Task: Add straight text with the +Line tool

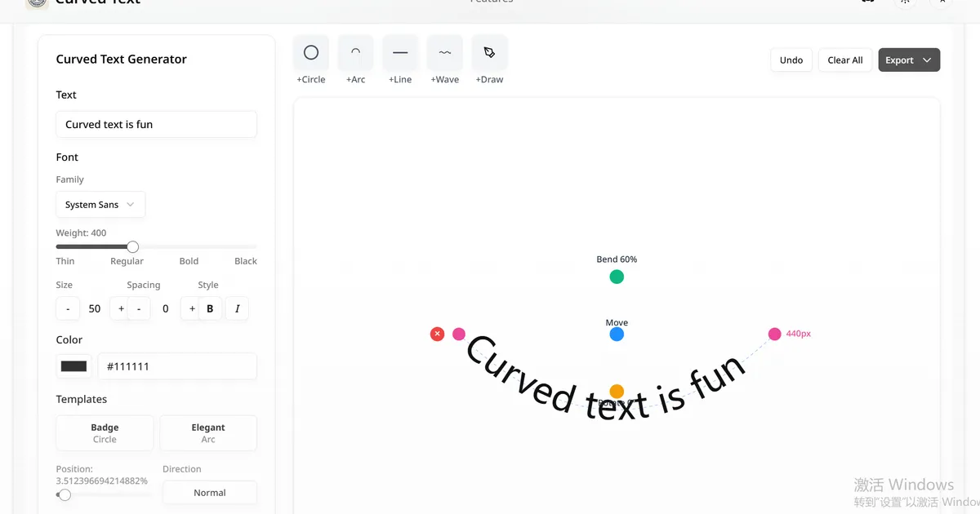Action: [399, 51]
